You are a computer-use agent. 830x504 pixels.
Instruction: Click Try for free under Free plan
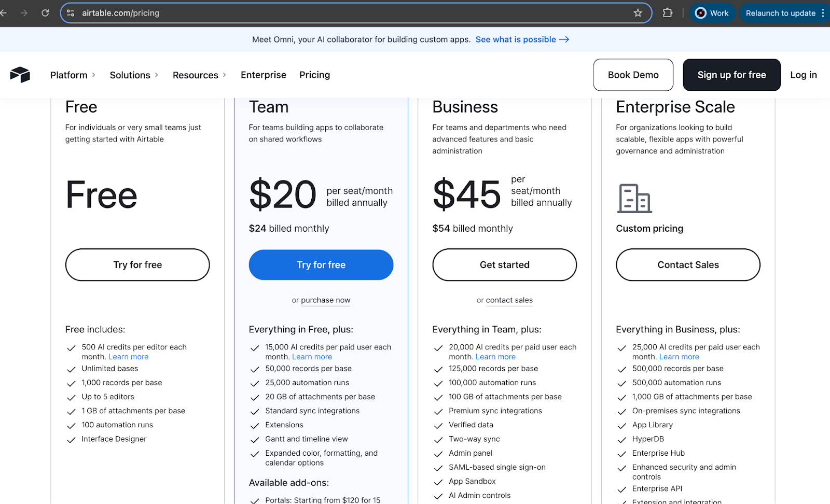coord(137,265)
